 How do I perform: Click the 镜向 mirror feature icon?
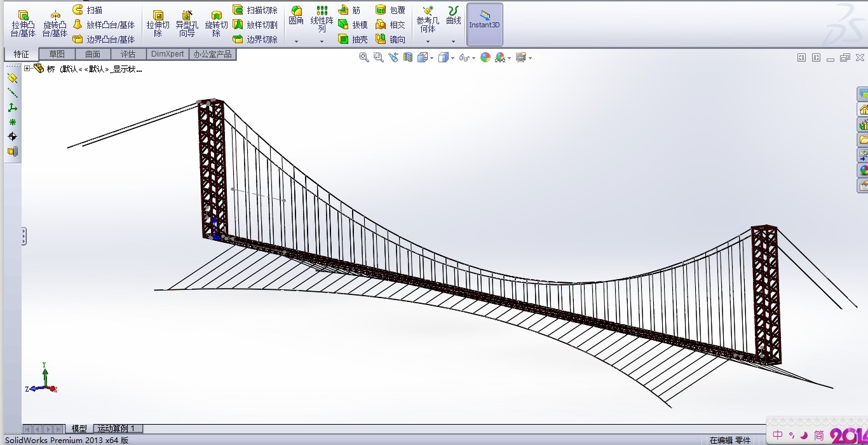click(x=390, y=39)
